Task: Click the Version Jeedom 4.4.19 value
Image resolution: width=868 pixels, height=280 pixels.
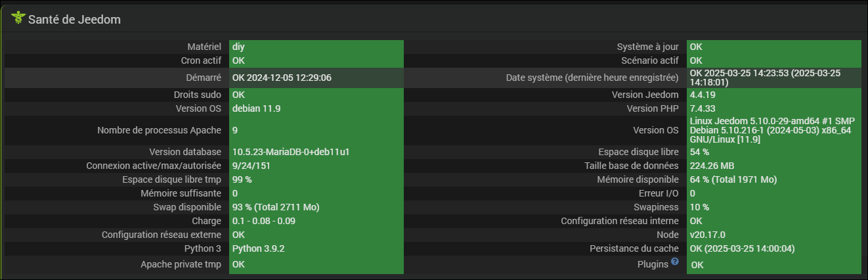Action: (703, 95)
